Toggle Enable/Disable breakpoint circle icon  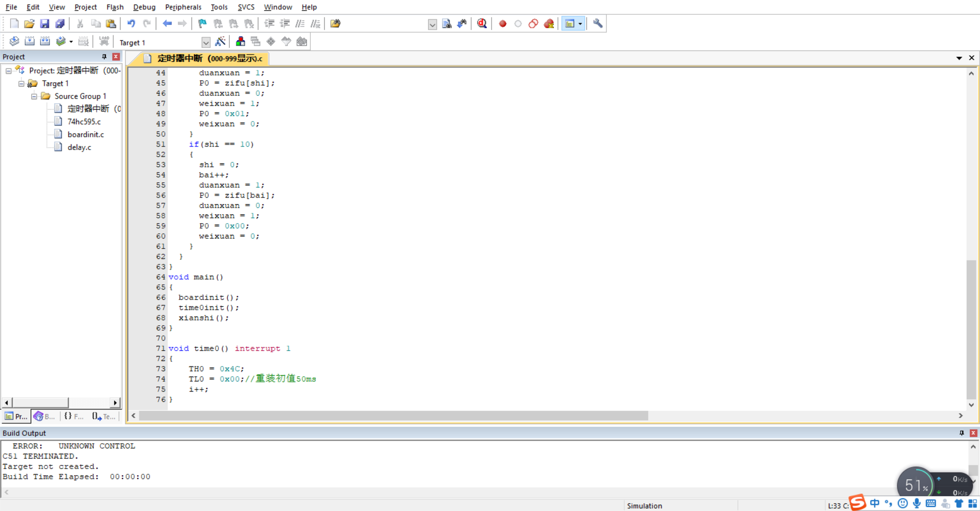click(518, 23)
